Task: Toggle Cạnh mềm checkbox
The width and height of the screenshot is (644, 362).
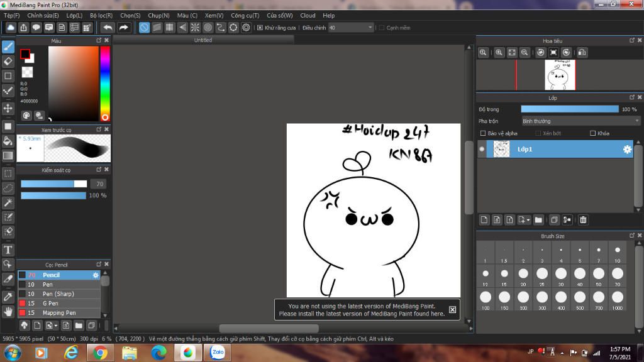Action: [x=382, y=28]
